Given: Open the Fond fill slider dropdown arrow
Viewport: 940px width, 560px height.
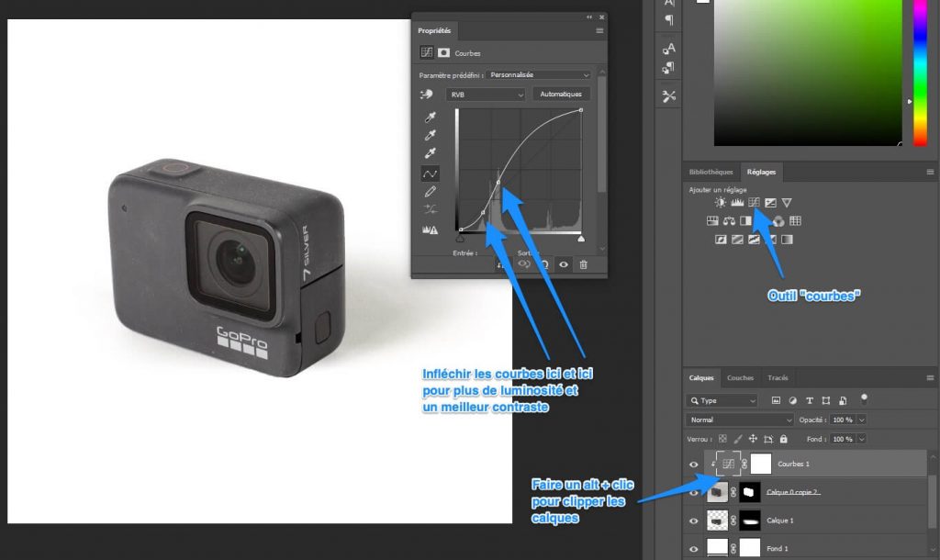Looking at the screenshot, I should (x=861, y=439).
